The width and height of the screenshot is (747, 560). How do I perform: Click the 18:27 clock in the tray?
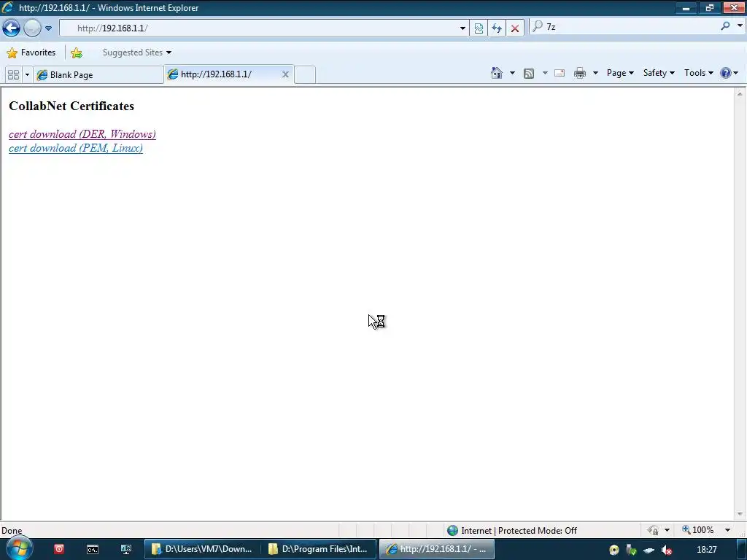[x=706, y=550]
